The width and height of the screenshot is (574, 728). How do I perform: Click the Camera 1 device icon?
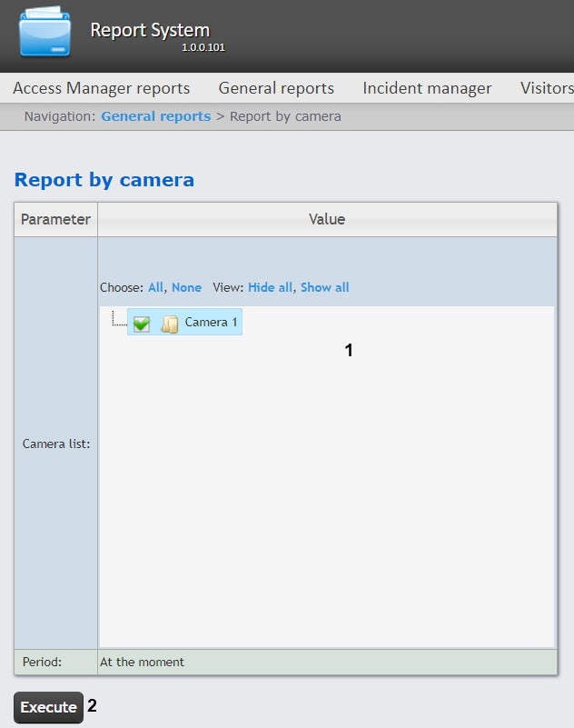[x=169, y=324]
